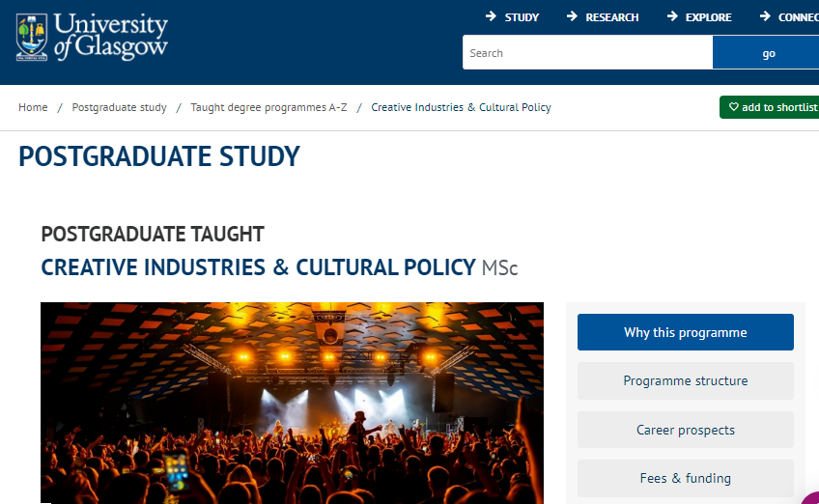Click the arrow icon beside STUDY
Screen dimensions: 819x504
491,16
